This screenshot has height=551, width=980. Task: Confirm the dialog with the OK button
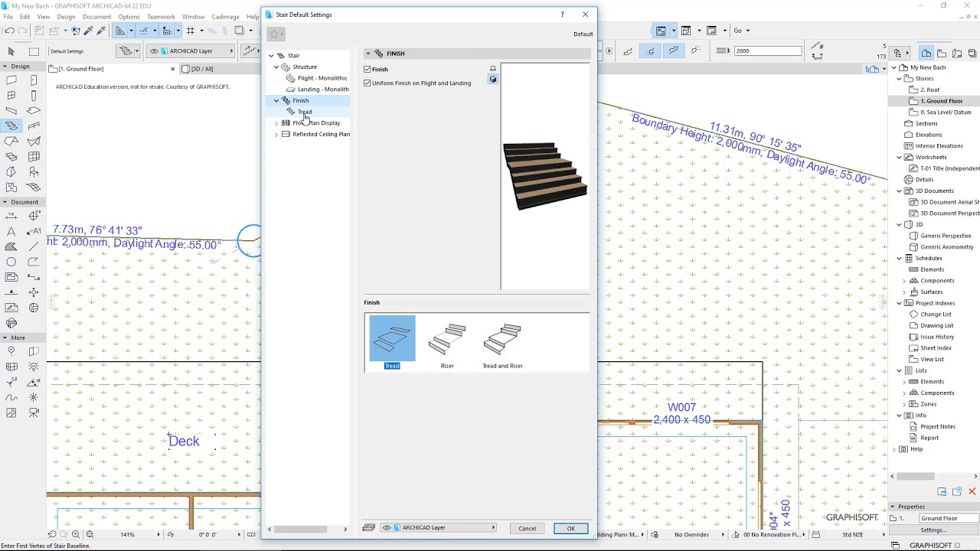[570, 528]
